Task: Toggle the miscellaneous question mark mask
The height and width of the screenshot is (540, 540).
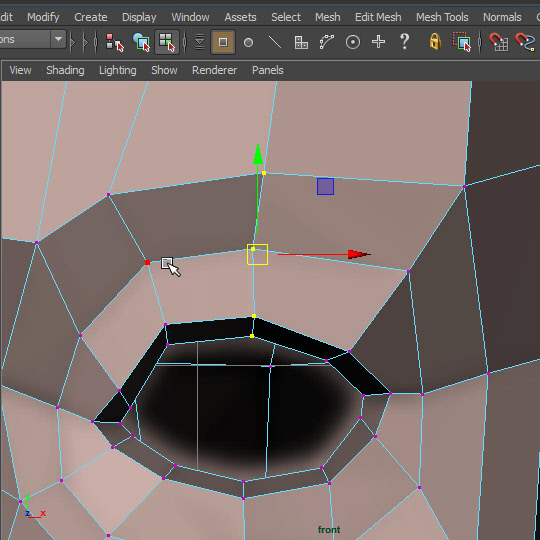Action: pos(404,41)
